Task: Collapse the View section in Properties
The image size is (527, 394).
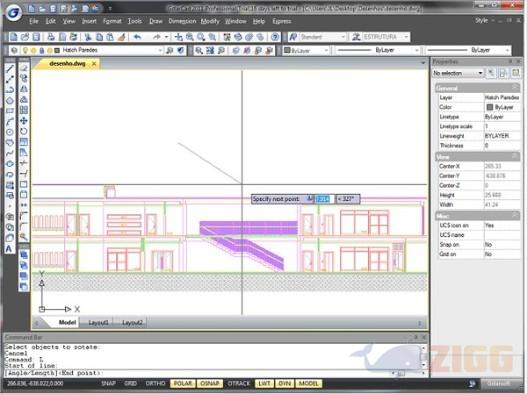Action: 514,156
